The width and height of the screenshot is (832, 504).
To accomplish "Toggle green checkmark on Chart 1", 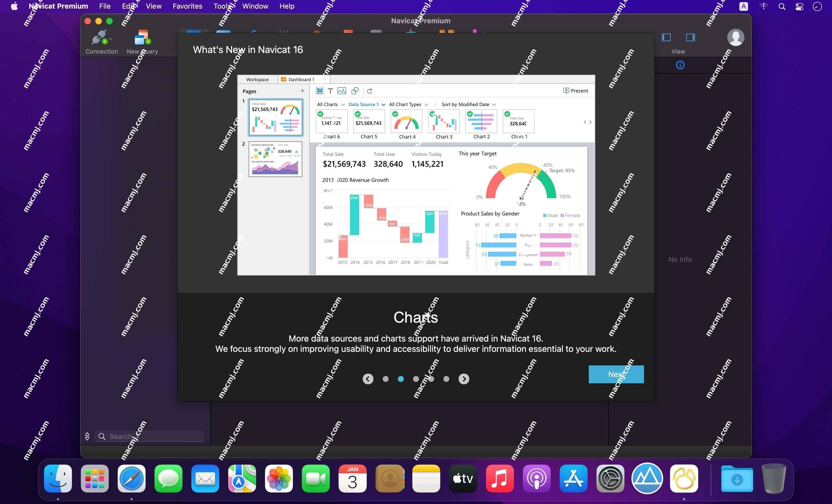I will [x=508, y=113].
